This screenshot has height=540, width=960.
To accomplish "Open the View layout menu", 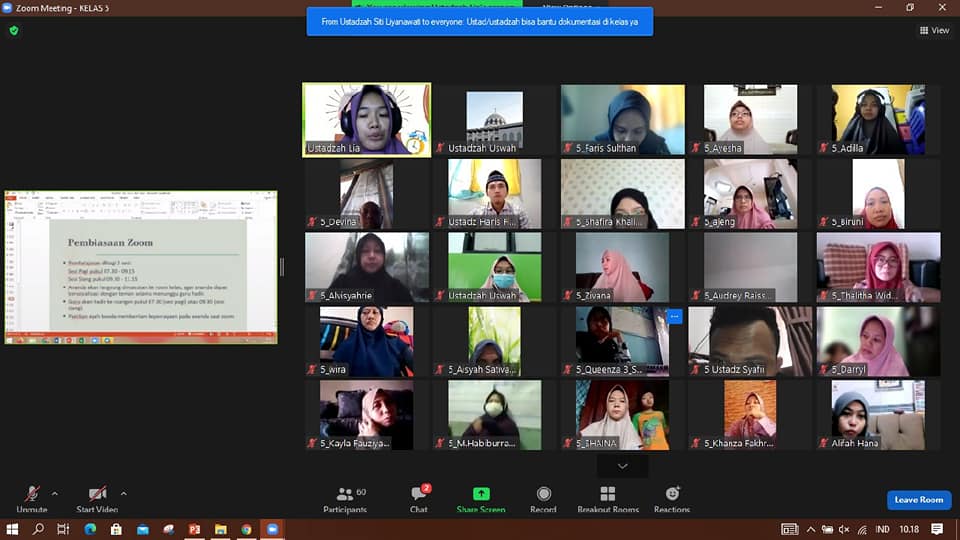I will pyautogui.click(x=934, y=30).
